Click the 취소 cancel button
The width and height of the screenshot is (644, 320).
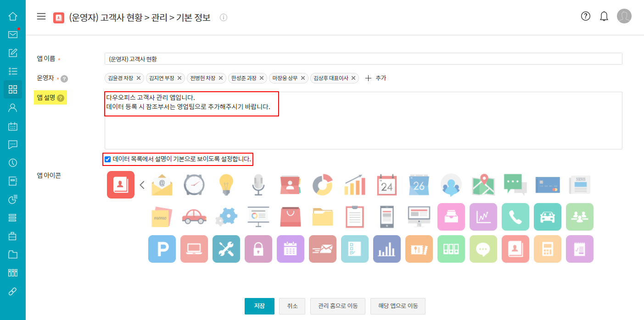pyautogui.click(x=292, y=306)
